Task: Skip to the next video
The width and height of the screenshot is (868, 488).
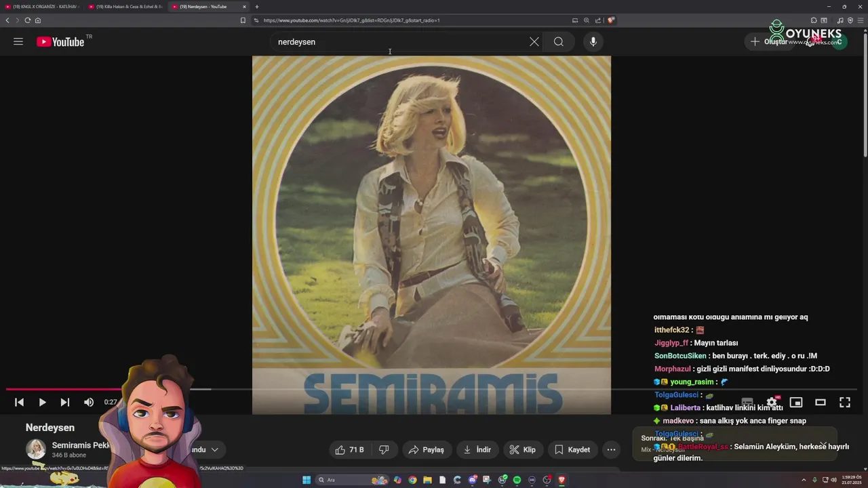Action: [x=65, y=402]
